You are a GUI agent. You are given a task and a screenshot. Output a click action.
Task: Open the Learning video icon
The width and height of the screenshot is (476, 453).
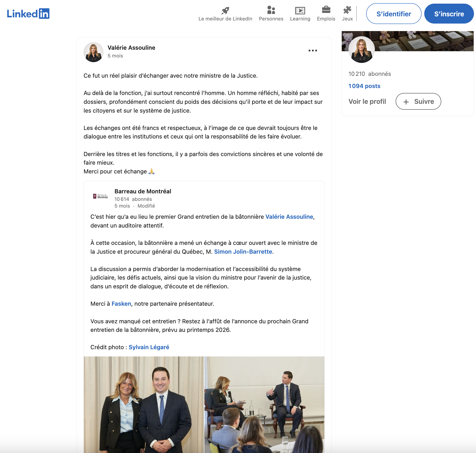(300, 11)
